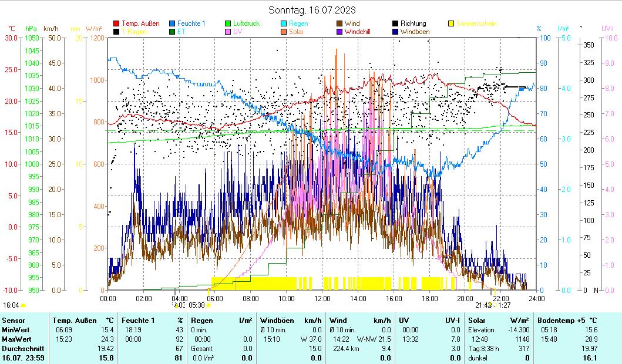
Task: Click the Durchschnitt row label
Action: click(x=20, y=348)
